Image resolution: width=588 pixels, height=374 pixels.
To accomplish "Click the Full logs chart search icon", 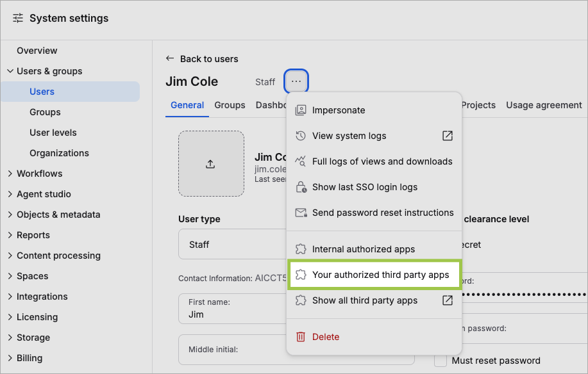I will pos(301,161).
